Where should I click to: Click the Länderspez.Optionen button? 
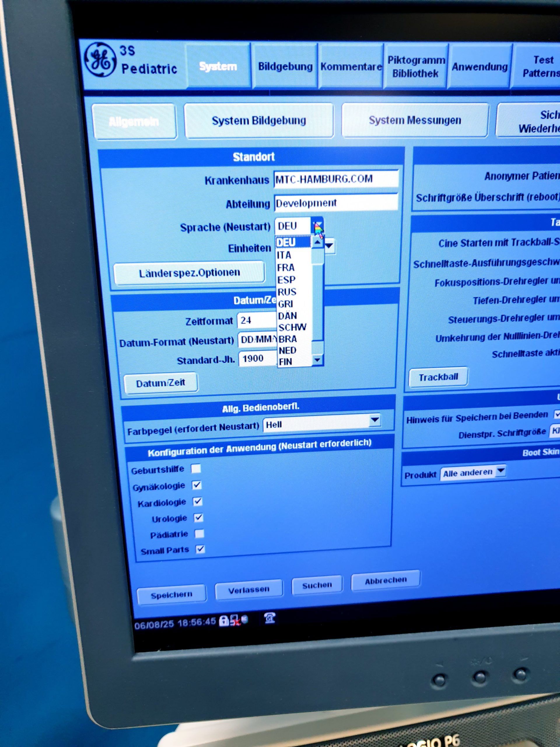(x=189, y=273)
